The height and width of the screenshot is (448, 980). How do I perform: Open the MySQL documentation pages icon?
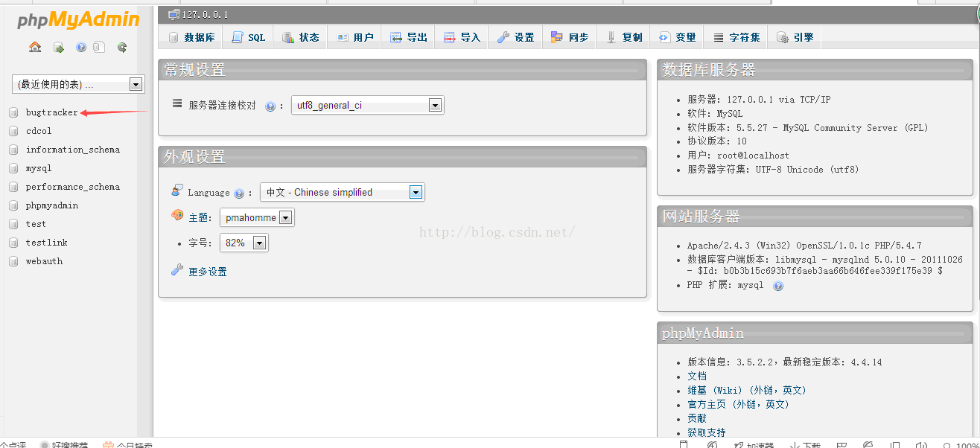click(99, 47)
